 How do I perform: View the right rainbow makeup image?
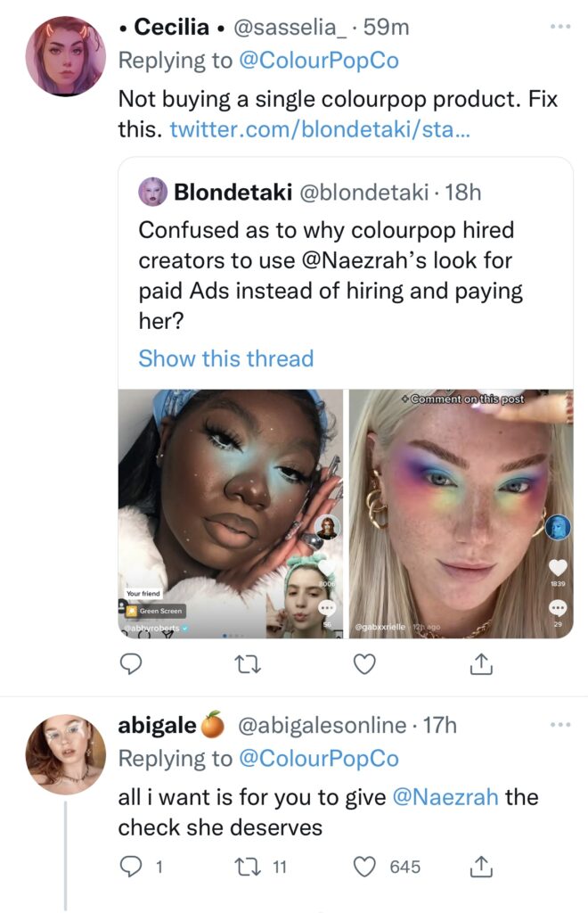[461, 514]
